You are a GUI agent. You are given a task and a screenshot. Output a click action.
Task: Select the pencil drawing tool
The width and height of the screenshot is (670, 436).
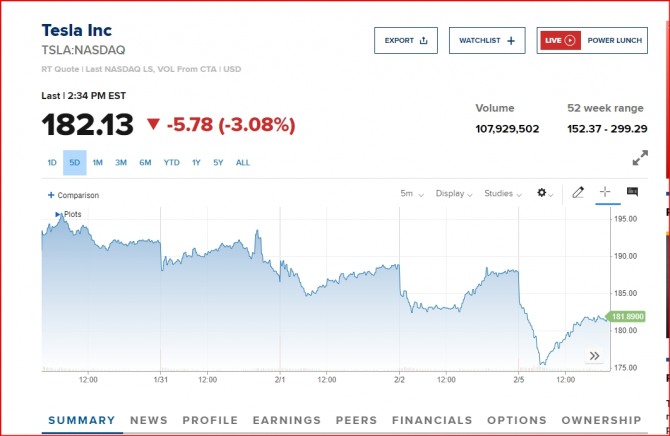577,193
